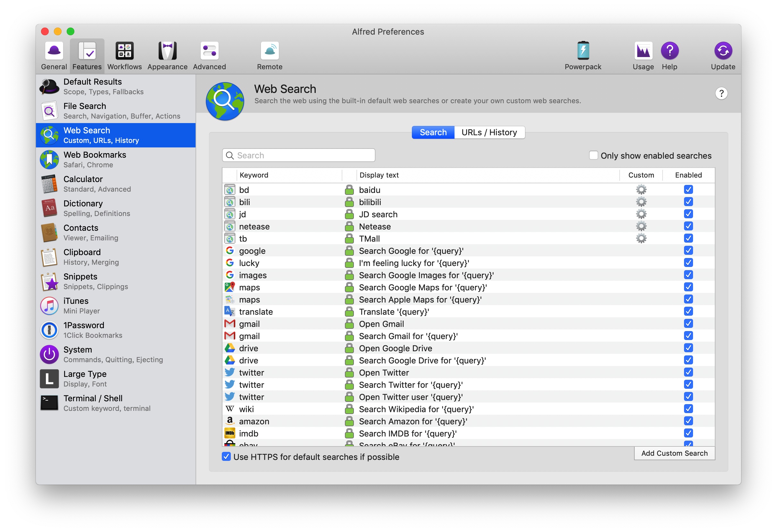Disable the Search Amazon checkbox
This screenshot has width=777, height=532.
688,421
